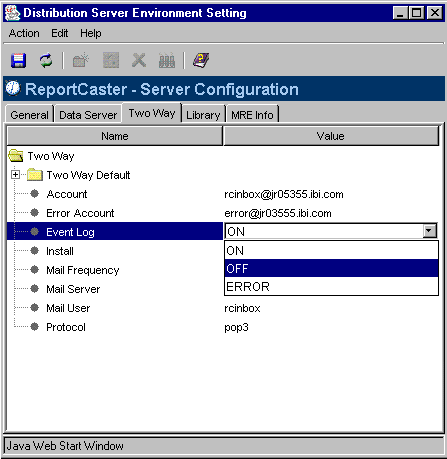The width and height of the screenshot is (447, 459).
Task: Click the bullet icon beside Mail Server
Action: 35,289
